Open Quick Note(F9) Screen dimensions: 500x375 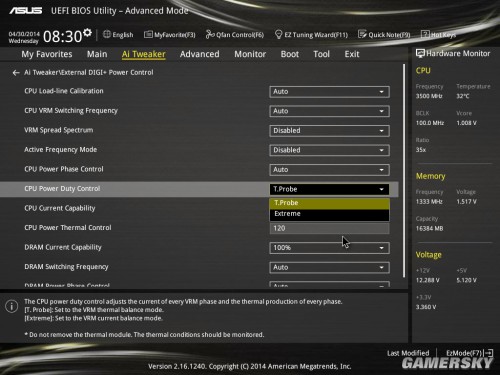[384, 35]
